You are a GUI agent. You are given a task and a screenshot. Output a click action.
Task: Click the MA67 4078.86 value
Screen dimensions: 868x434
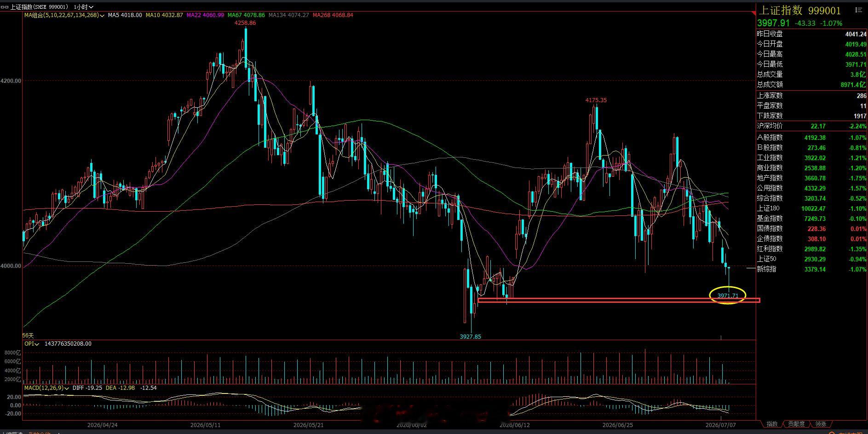246,15
